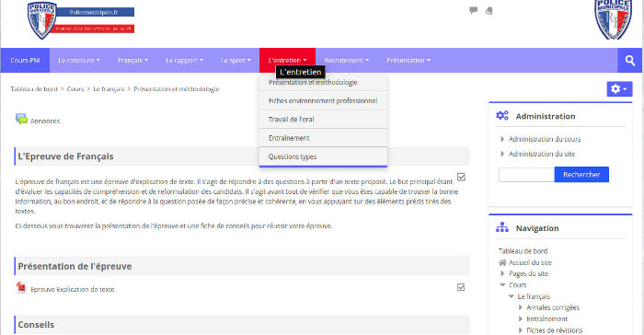Select Fiches environnement professionnel menu entry
Image resolution: width=644 pixels, height=335 pixels.
point(323,100)
